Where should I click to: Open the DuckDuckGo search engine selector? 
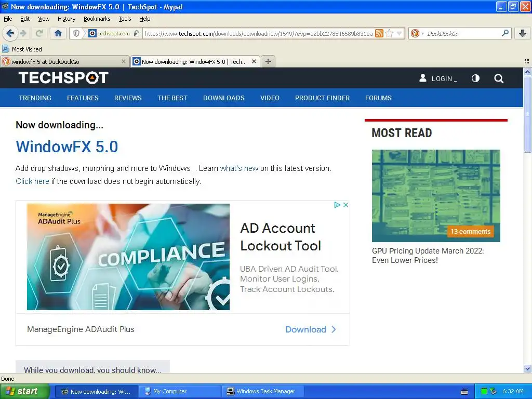click(x=417, y=33)
